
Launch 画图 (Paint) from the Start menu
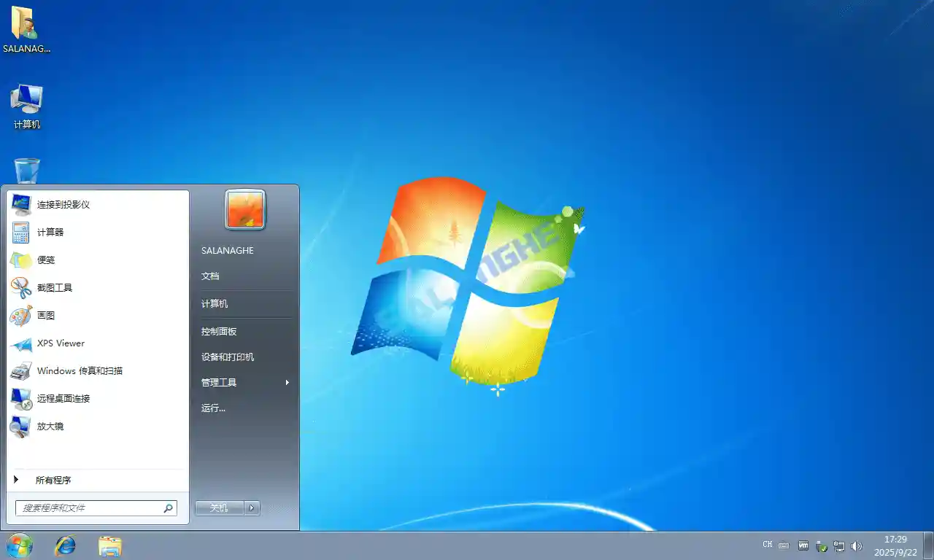47,315
